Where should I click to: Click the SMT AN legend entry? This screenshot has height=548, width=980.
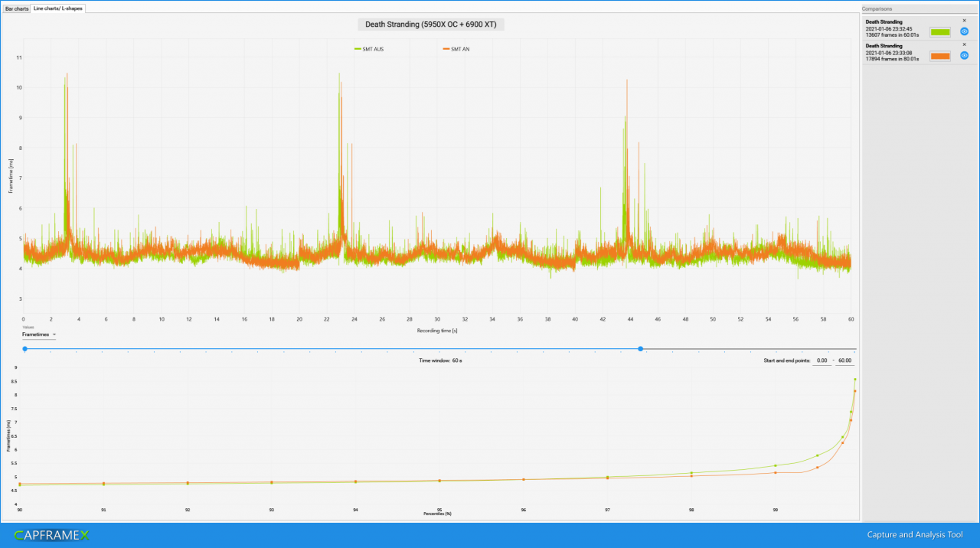[x=456, y=49]
